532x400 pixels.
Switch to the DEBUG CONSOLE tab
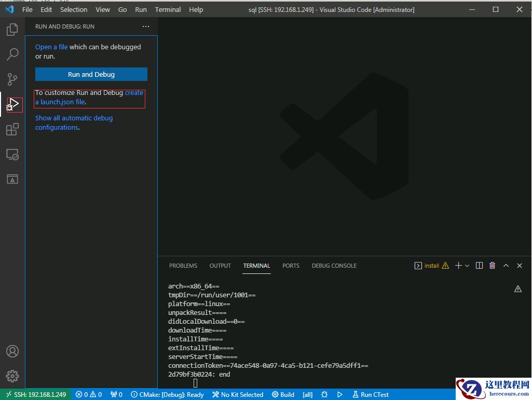tap(334, 266)
